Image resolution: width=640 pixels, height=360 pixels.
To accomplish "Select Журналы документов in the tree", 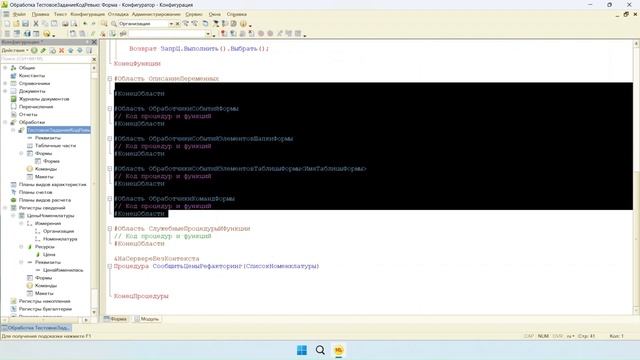I will (44, 99).
